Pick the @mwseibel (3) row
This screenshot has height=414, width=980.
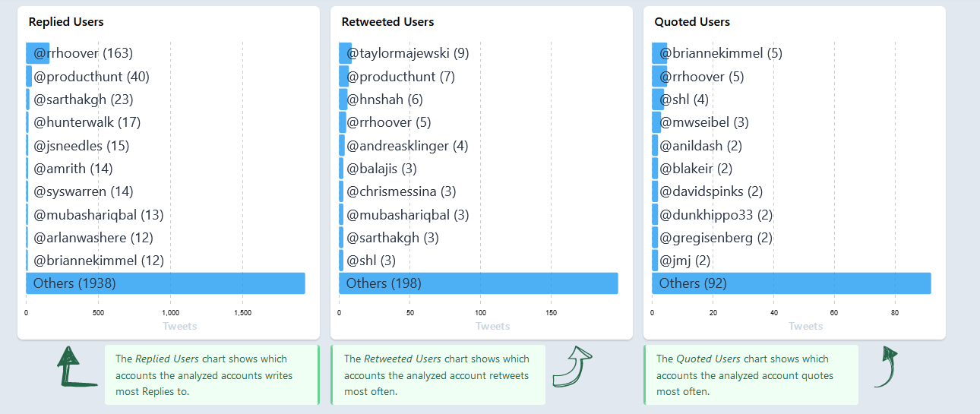[x=703, y=122]
